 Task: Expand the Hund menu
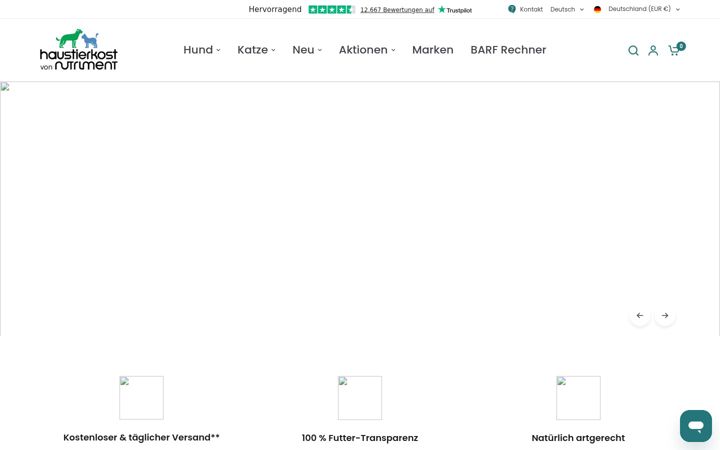pos(202,50)
